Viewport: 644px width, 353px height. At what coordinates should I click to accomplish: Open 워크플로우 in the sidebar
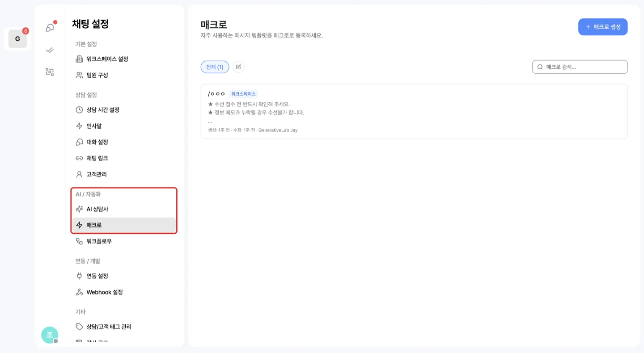pos(124,241)
